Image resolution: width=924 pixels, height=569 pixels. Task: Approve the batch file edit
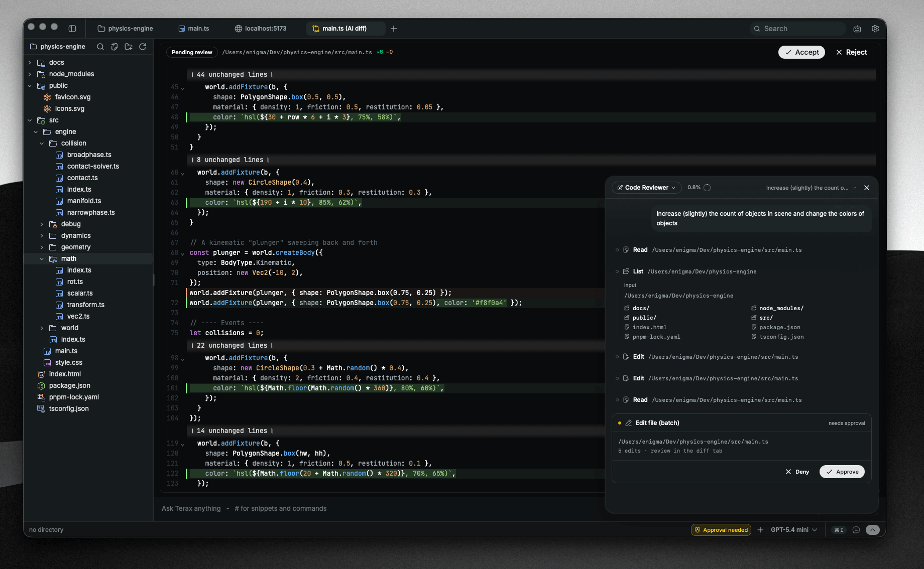click(x=842, y=472)
